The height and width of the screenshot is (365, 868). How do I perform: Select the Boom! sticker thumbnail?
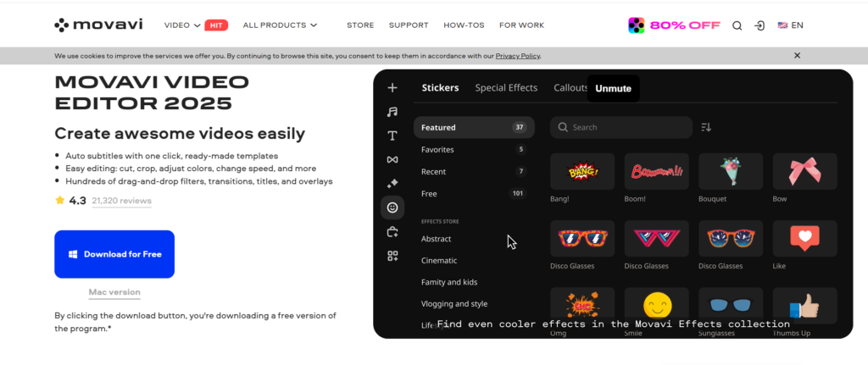(657, 171)
